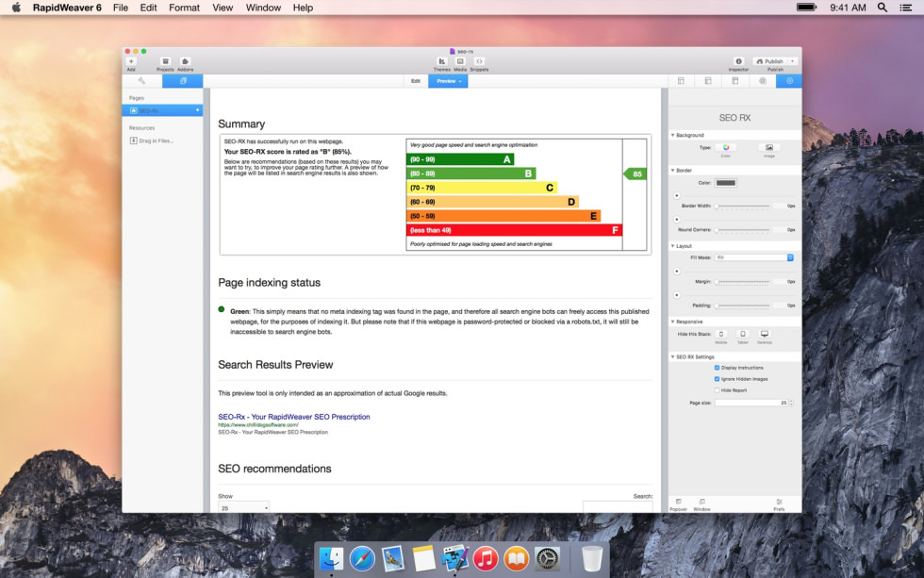Choose Color background type icon
924x578 pixels.
(x=726, y=148)
